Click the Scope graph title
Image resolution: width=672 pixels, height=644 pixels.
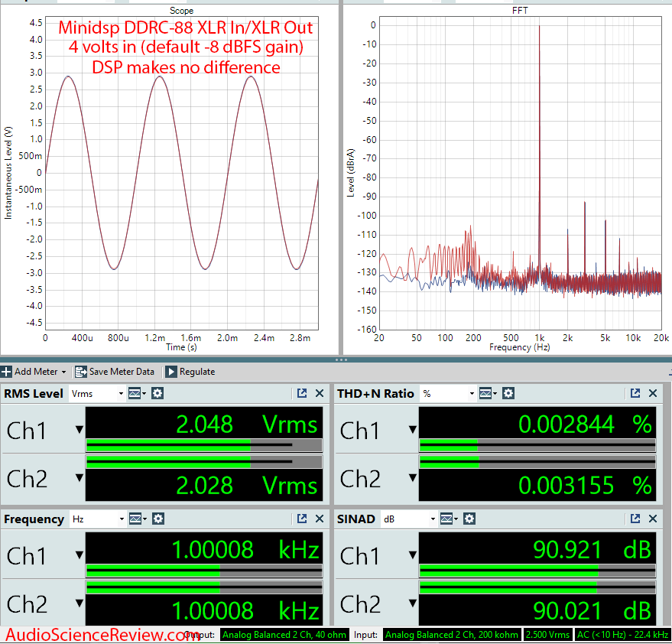181,10
